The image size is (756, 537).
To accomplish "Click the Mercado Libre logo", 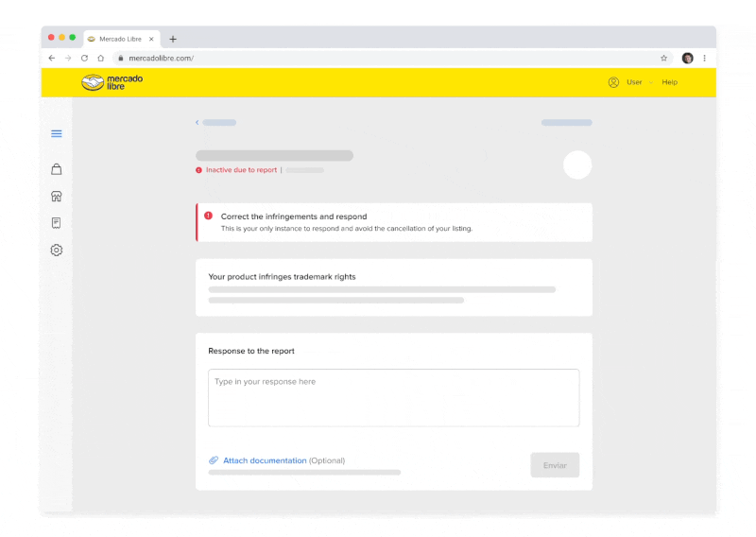I will [x=112, y=82].
